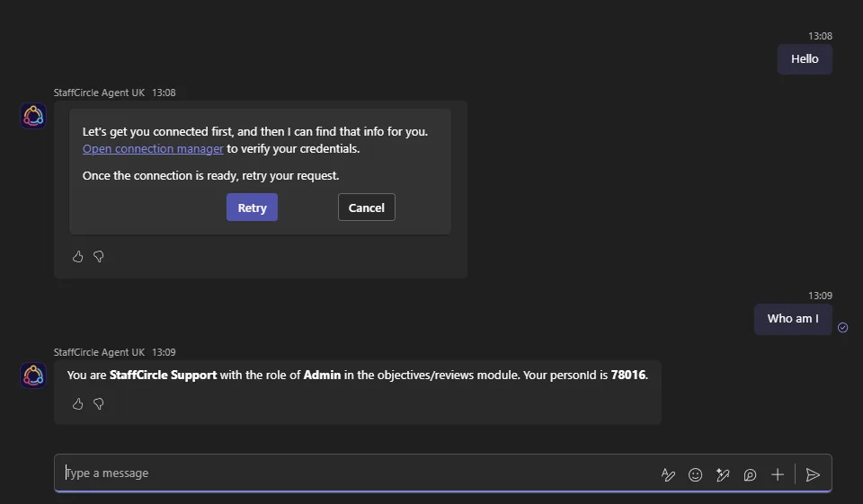Like the connection manager message with thumbs up

pos(77,256)
